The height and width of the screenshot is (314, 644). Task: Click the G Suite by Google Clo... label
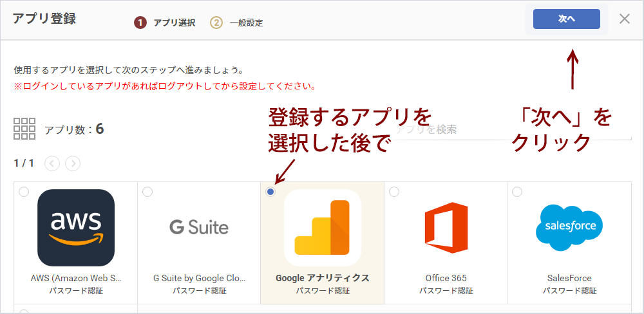click(199, 278)
